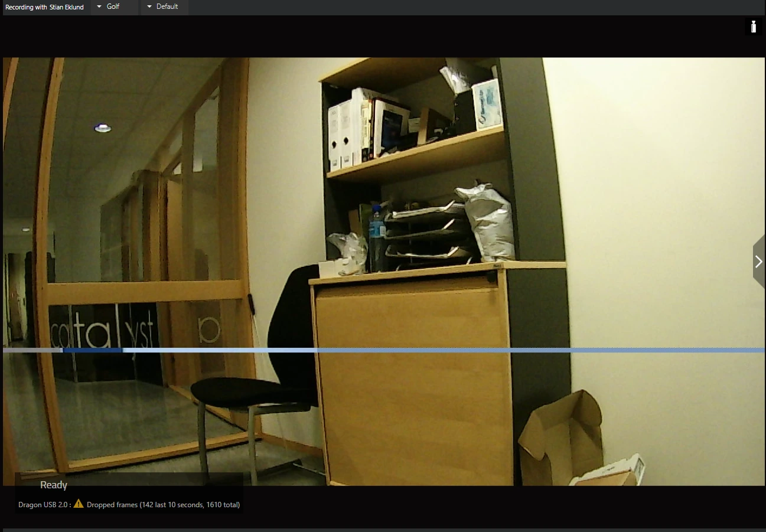The image size is (766, 532).
Task: Expand the side panel with right chevron
Action: click(x=759, y=262)
